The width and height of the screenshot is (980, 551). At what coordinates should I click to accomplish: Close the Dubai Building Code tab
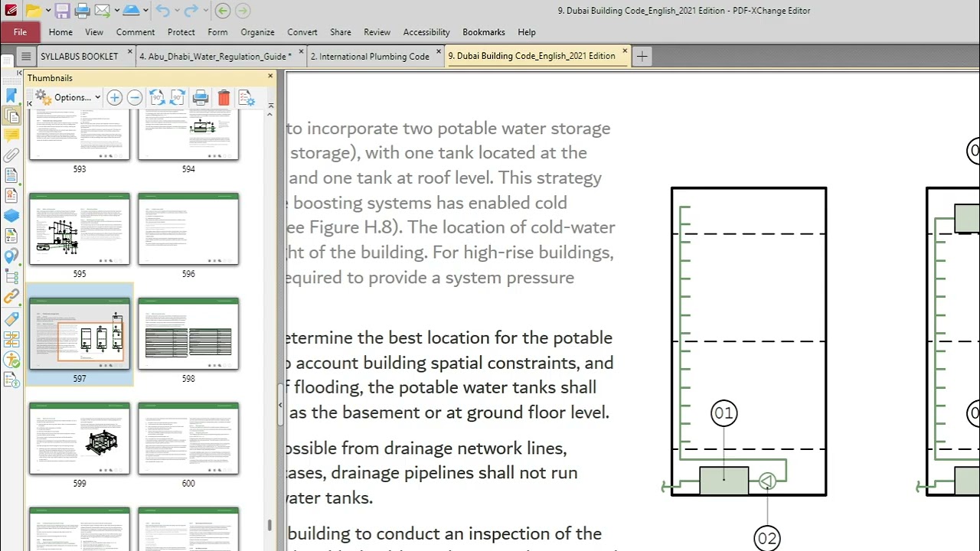click(x=625, y=53)
